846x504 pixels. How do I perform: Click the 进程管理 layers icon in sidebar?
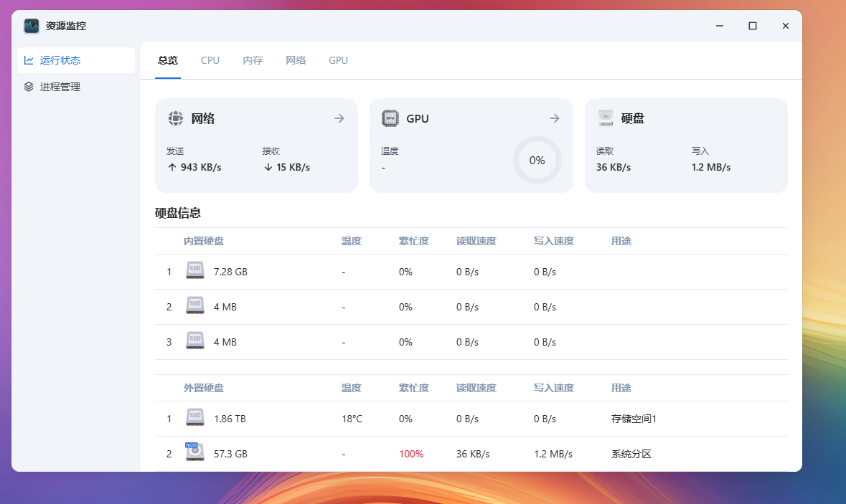[x=29, y=87]
